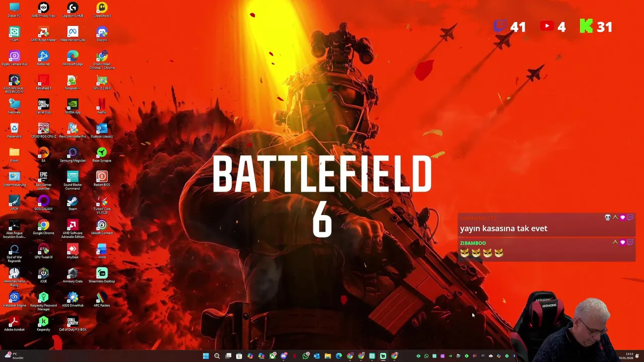The width and height of the screenshot is (644, 362).
Task: Open Streamlabs Desktop shortcut icon
Action: (x=102, y=275)
